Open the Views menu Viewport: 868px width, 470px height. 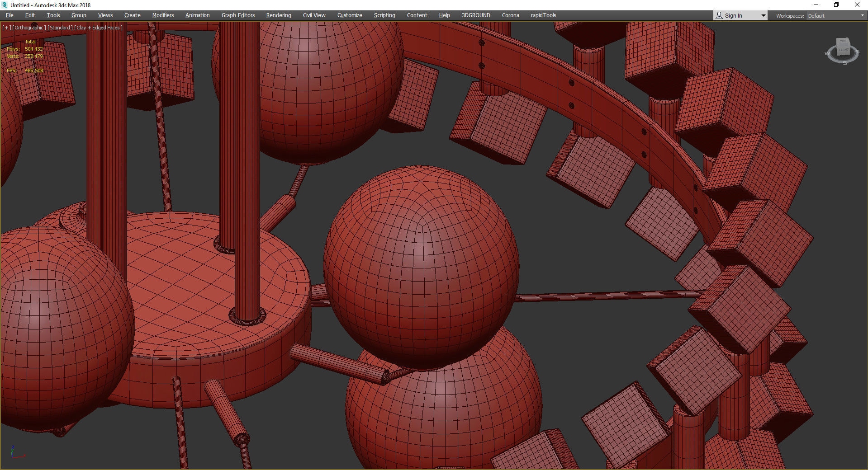click(105, 15)
